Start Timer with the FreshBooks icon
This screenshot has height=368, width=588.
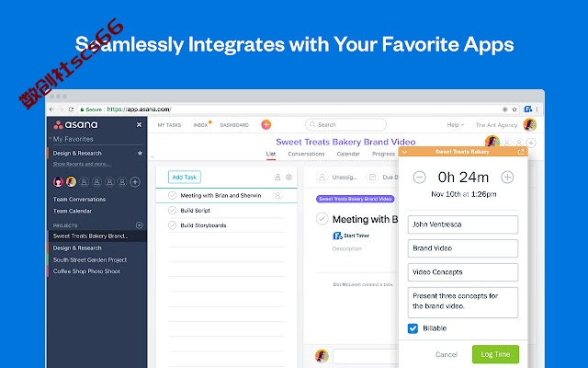[337, 236]
